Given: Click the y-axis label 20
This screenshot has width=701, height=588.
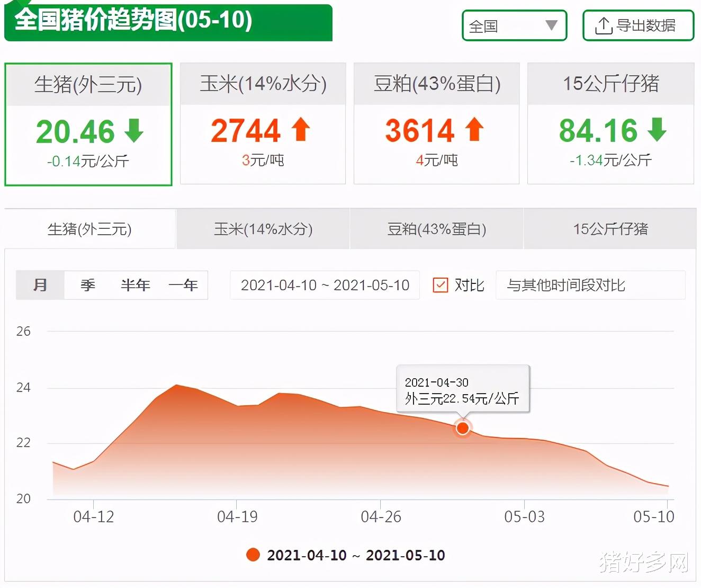Looking at the screenshot, I should tap(23, 498).
